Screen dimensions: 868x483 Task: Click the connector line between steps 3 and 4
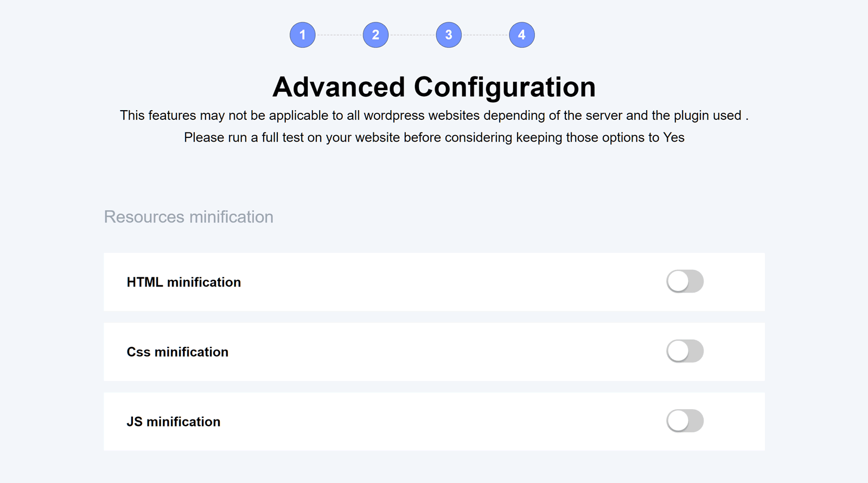(x=485, y=35)
